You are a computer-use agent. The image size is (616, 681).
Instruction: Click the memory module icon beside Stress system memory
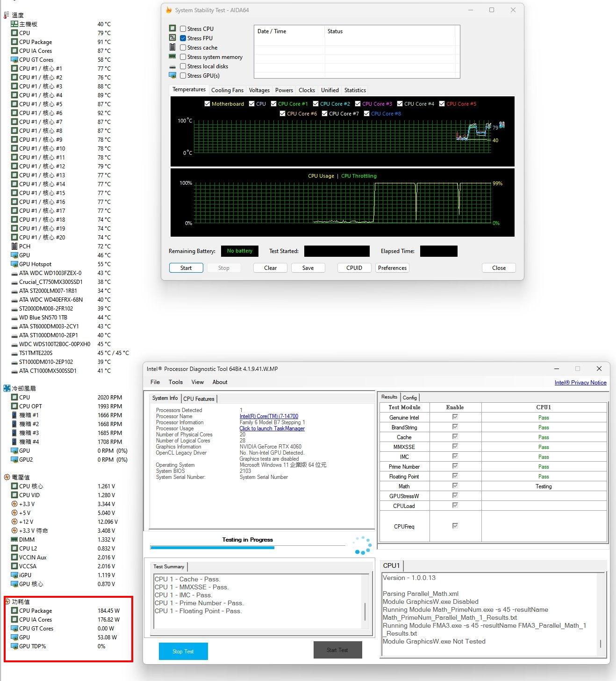(x=172, y=57)
